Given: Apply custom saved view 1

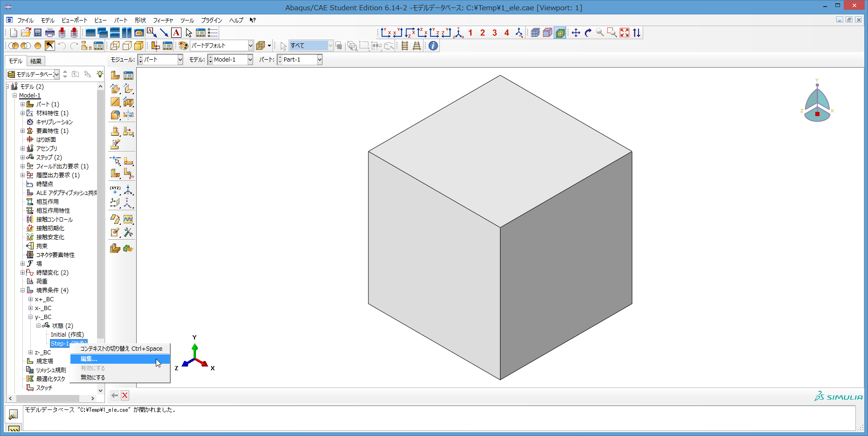Looking at the screenshot, I should coord(470,33).
